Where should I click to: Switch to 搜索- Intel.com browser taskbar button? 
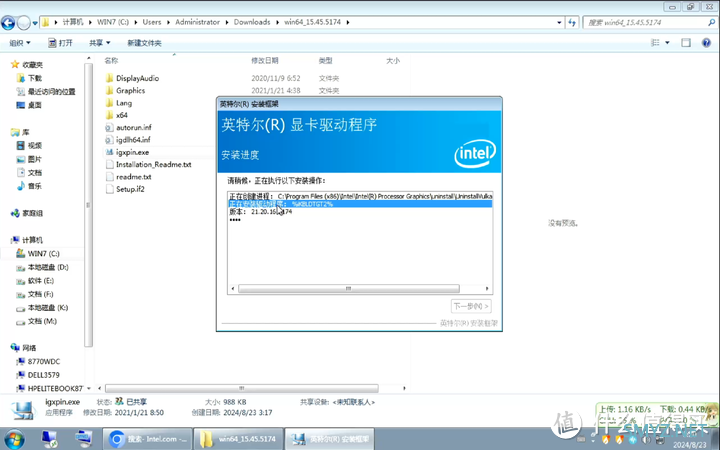(x=147, y=439)
